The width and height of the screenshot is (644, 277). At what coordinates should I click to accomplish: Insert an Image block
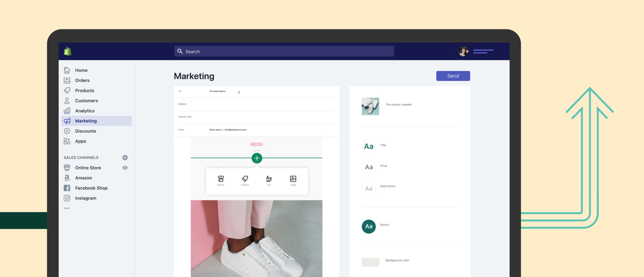point(293,181)
